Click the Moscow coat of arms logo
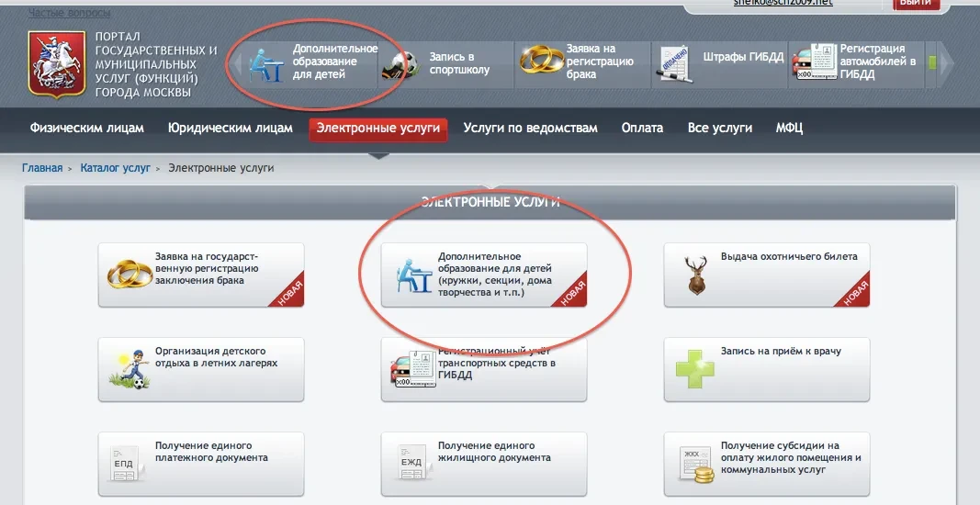This screenshot has width=980, height=505. click(x=57, y=65)
